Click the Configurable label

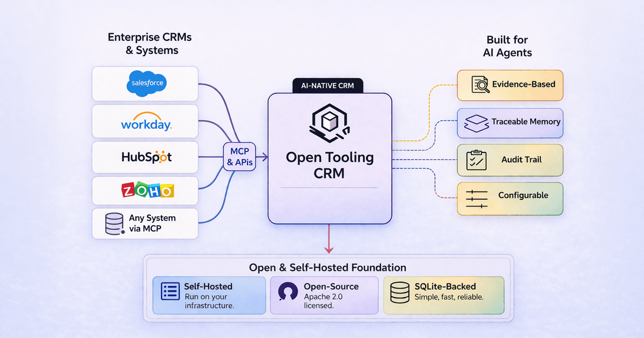pos(523,195)
